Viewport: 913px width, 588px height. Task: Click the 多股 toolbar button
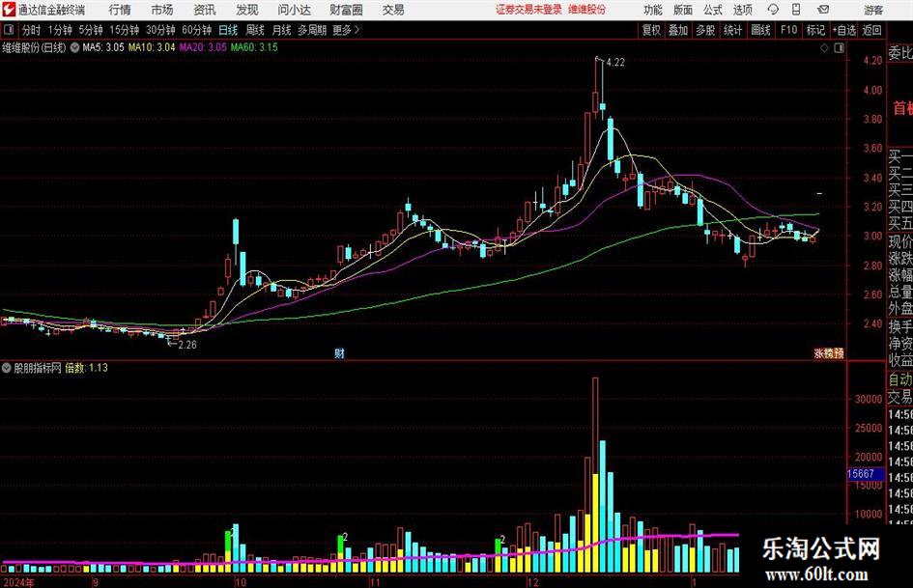click(x=705, y=30)
